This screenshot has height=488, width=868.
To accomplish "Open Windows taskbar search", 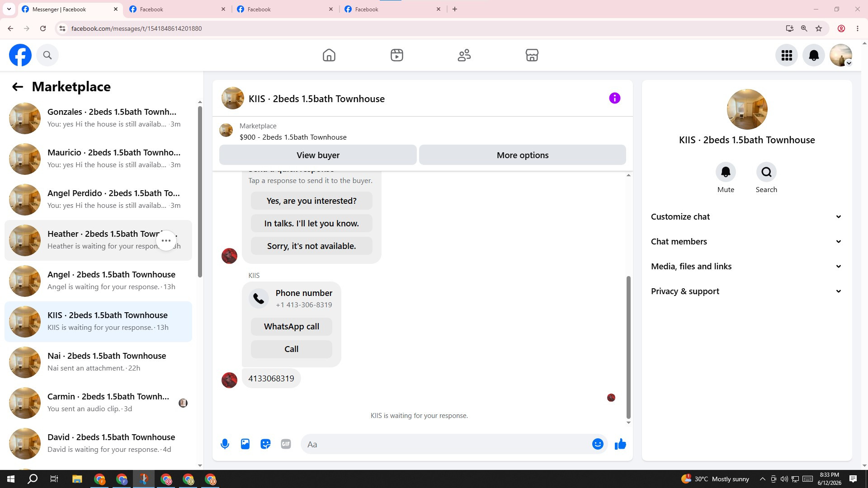I will (x=33, y=479).
